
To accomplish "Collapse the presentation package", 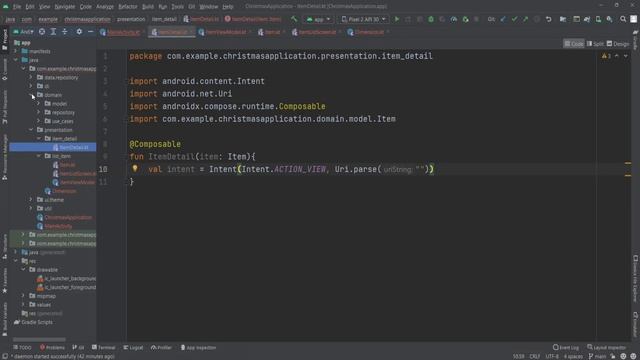I will click(x=31, y=129).
